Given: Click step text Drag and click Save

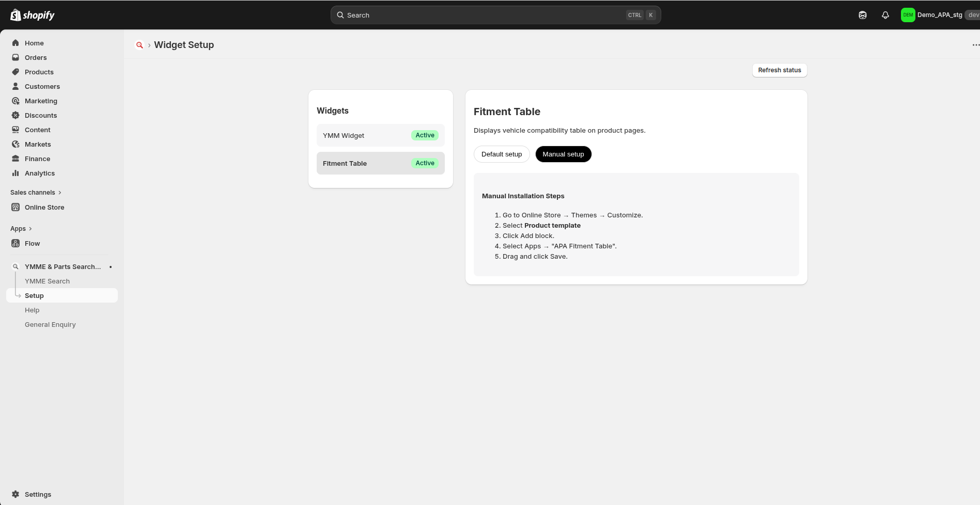Looking at the screenshot, I should tap(535, 256).
